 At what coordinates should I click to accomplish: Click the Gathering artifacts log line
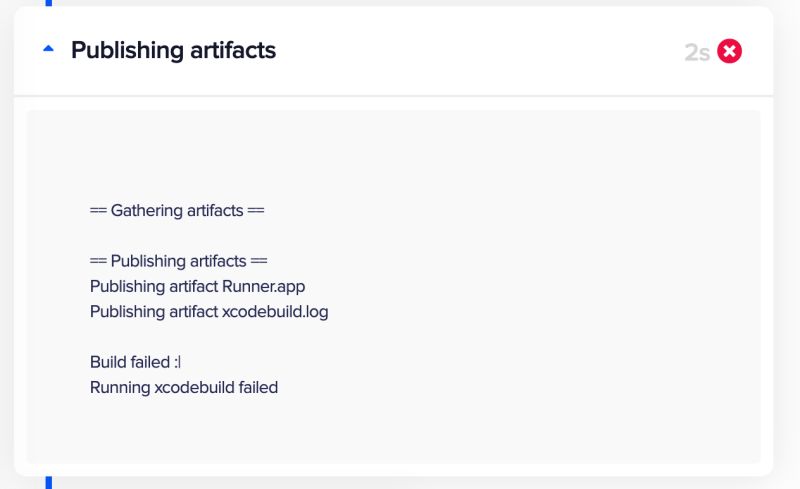coord(177,211)
